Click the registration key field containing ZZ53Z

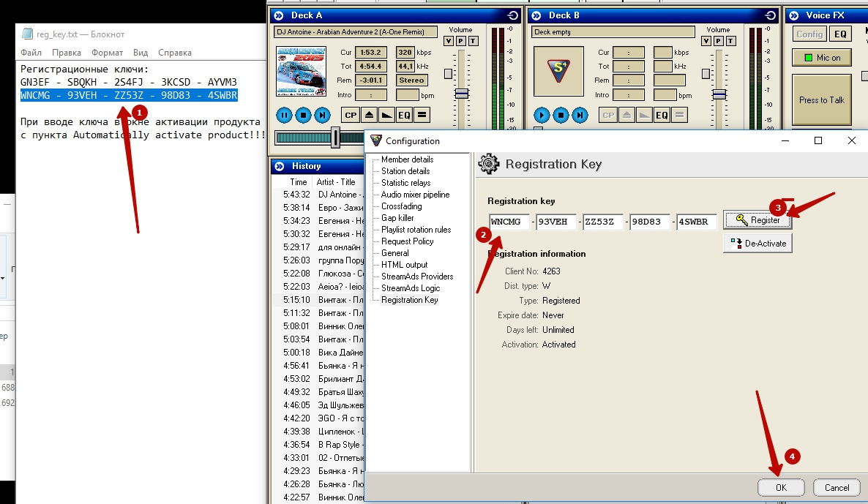coord(603,222)
